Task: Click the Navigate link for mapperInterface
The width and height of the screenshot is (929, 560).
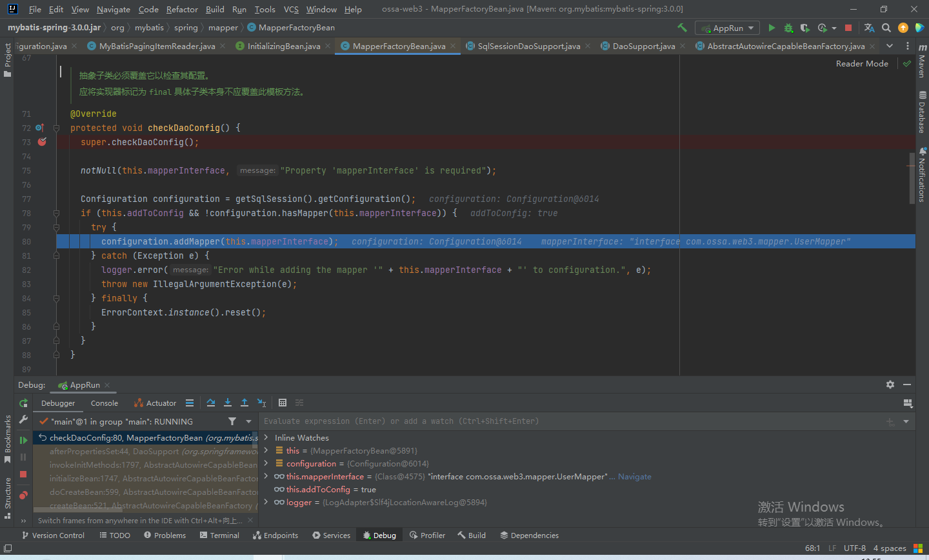Action: [635, 477]
